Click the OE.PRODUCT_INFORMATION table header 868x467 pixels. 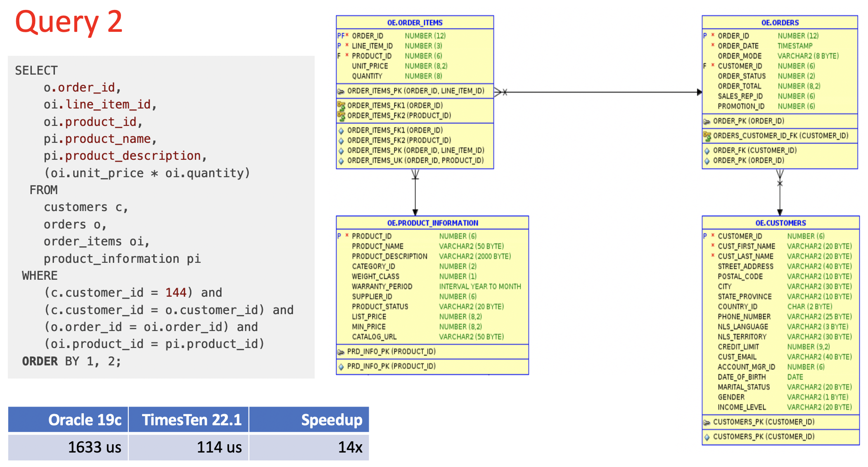point(432,223)
